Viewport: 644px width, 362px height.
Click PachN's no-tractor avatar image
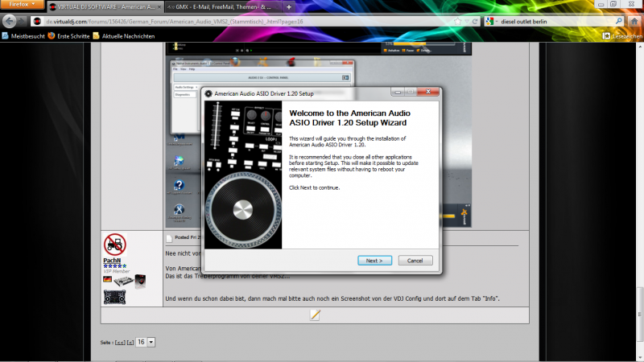pyautogui.click(x=114, y=245)
